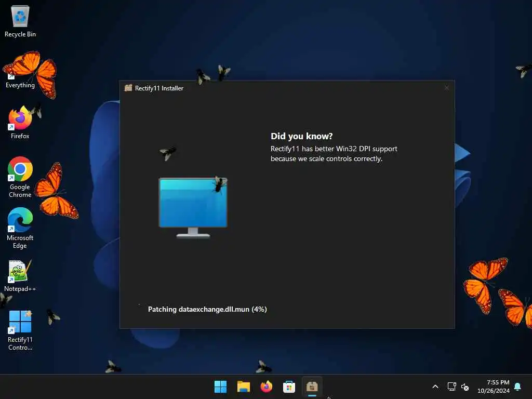The height and width of the screenshot is (399, 532).
Task: Click the Rectify11 Installer taskbar icon
Action: coord(312,387)
